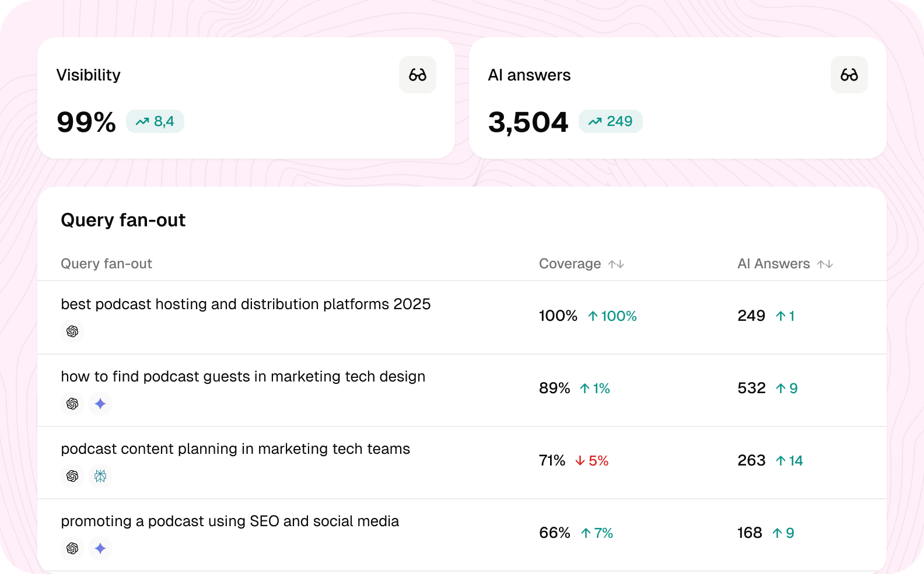
Task: Click the glasses icon in AI answers card
Action: (x=849, y=75)
